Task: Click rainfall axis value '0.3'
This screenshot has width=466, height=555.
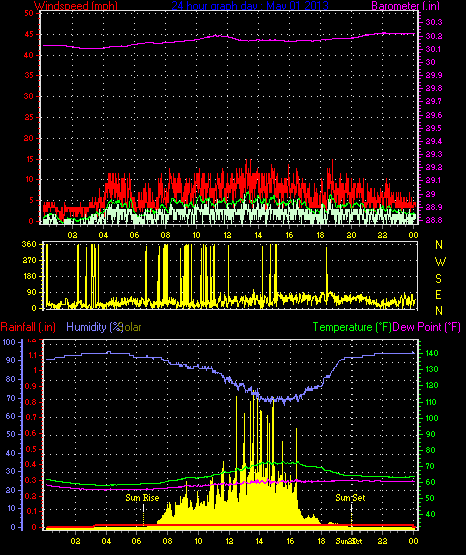Action: point(31,480)
